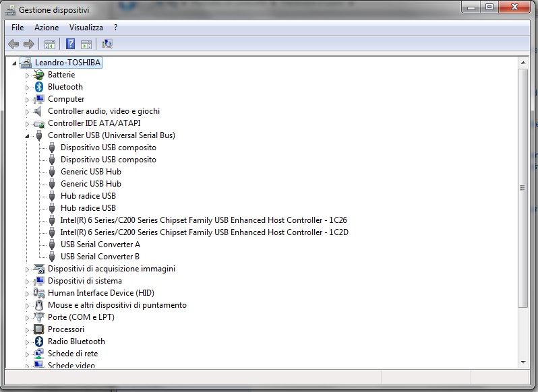Click the Batterie category icon
The width and height of the screenshot is (538, 392).
coord(39,75)
